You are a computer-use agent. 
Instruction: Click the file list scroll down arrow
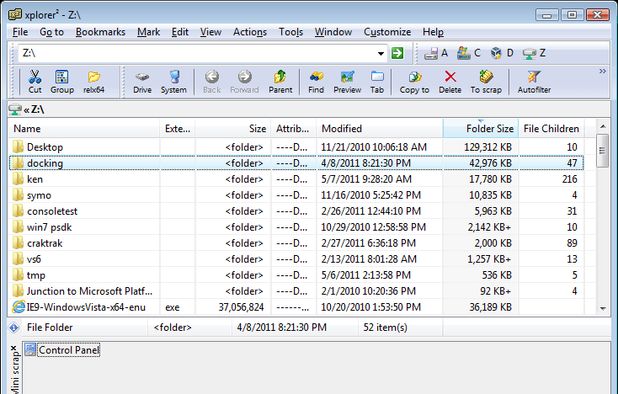point(603,309)
